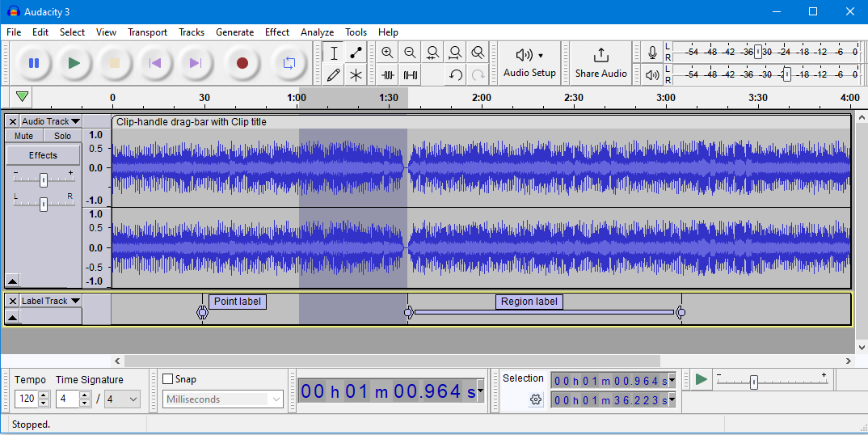This screenshot has width=868, height=435.
Task: Open the Audio Track dropdown menu
Action: point(50,121)
